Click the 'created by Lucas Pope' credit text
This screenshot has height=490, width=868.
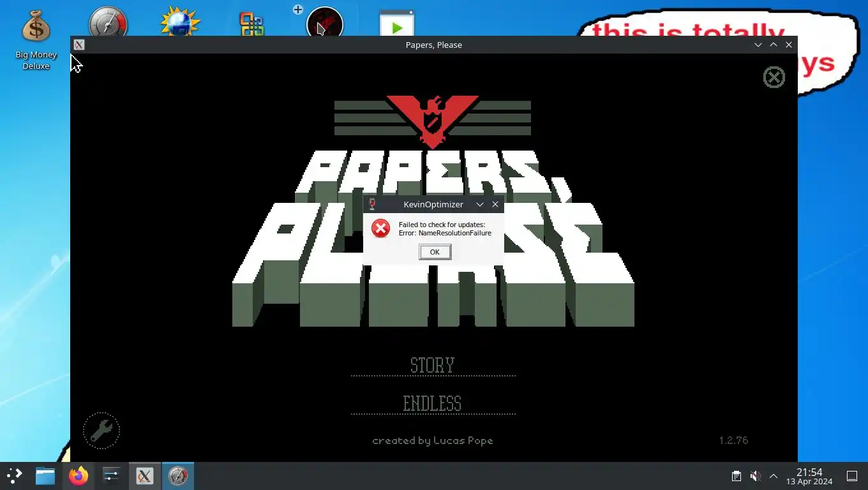point(433,441)
